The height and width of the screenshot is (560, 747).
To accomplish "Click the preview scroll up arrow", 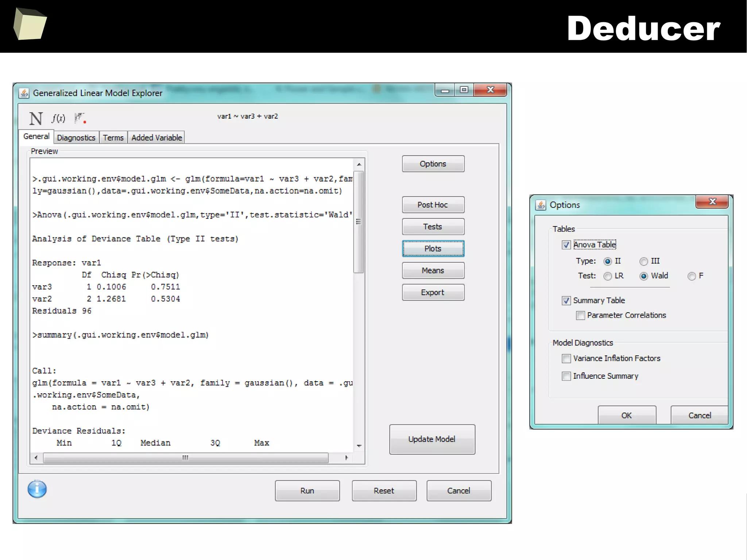I will click(359, 165).
